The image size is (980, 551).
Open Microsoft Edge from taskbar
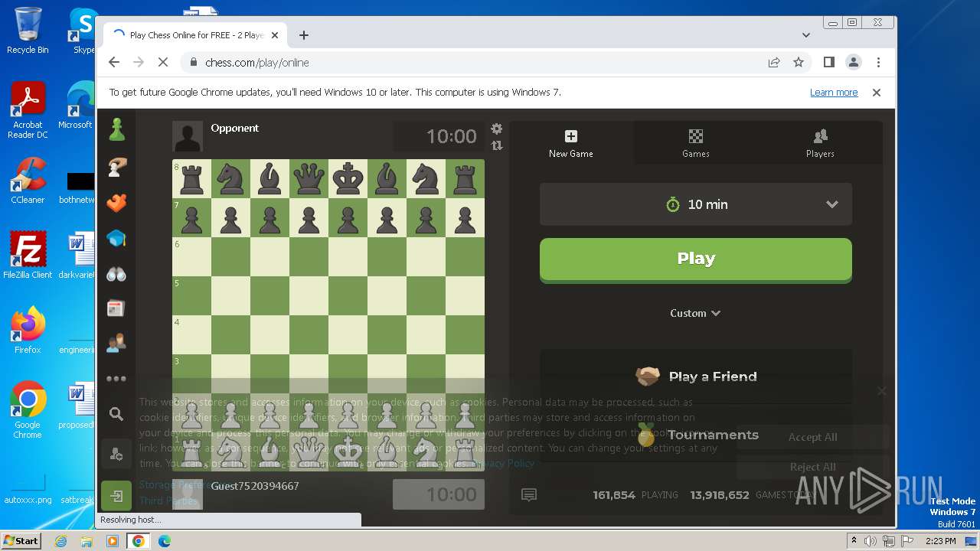(164, 541)
